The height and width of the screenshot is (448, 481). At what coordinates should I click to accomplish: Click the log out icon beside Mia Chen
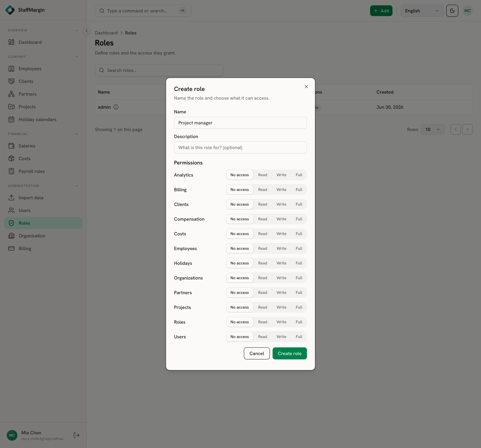(76, 435)
